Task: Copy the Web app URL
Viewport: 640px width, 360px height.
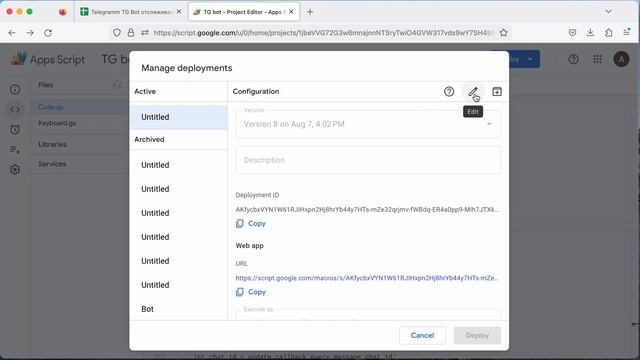Action: [251, 292]
